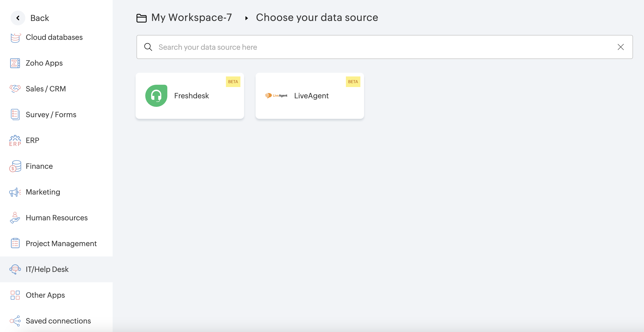Click the My Workspace-7 breadcrumb link

click(191, 17)
